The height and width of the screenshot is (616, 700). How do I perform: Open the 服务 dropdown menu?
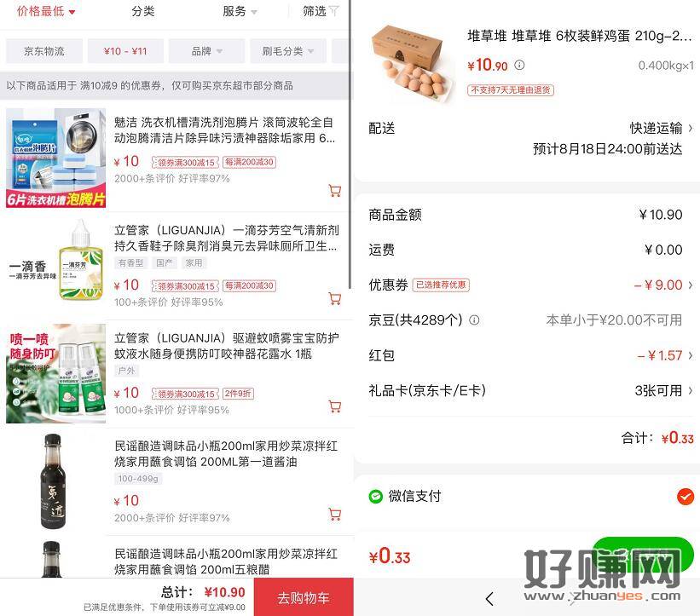coord(240,12)
